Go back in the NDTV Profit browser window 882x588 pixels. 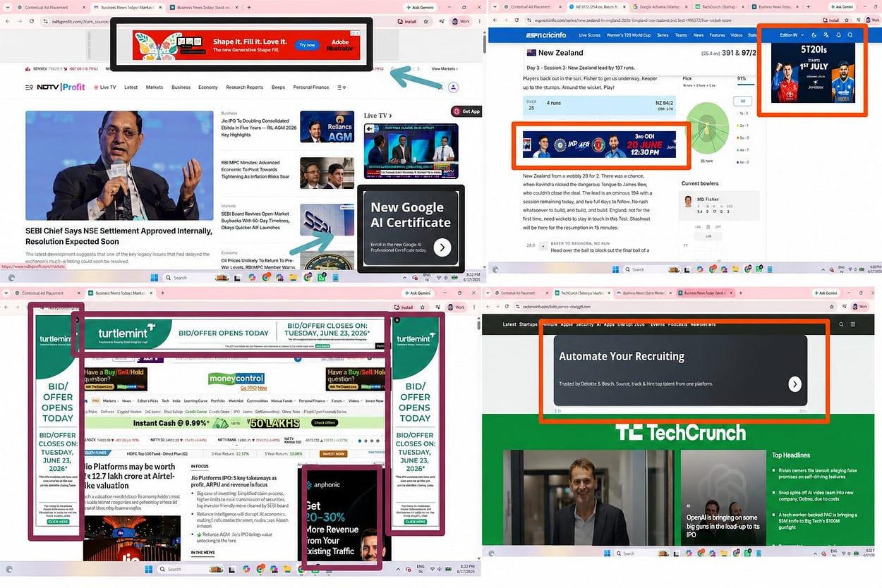pyautogui.click(x=8, y=22)
